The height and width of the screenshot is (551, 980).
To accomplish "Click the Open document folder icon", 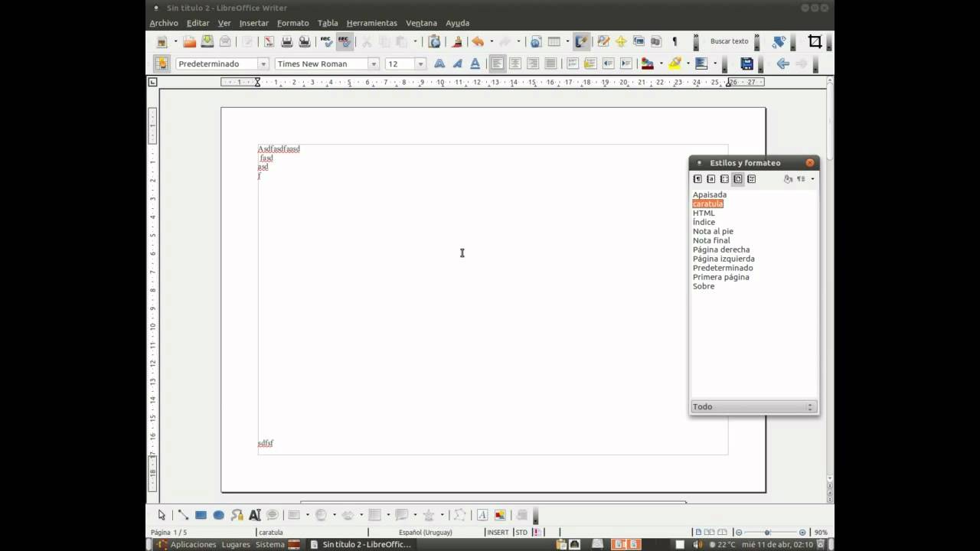I will pos(189,42).
